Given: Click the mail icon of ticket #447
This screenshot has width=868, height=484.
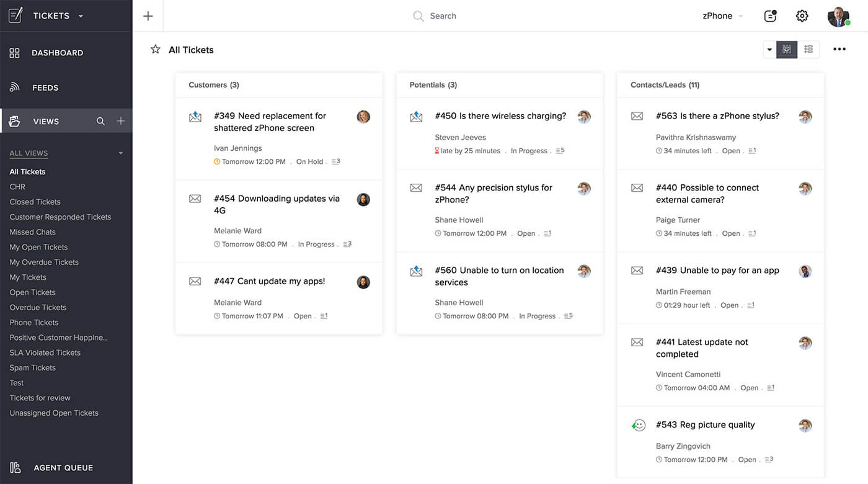Looking at the screenshot, I should (x=195, y=281).
